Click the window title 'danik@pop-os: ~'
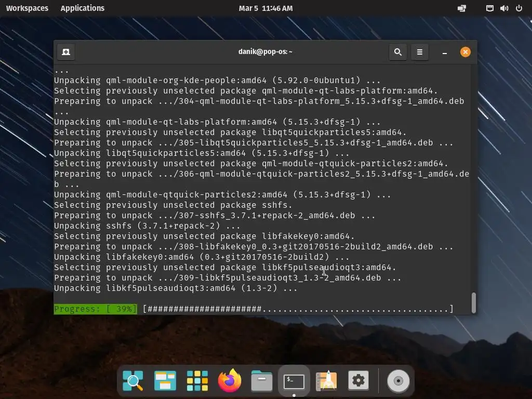This screenshot has height=399, width=532. point(265,52)
